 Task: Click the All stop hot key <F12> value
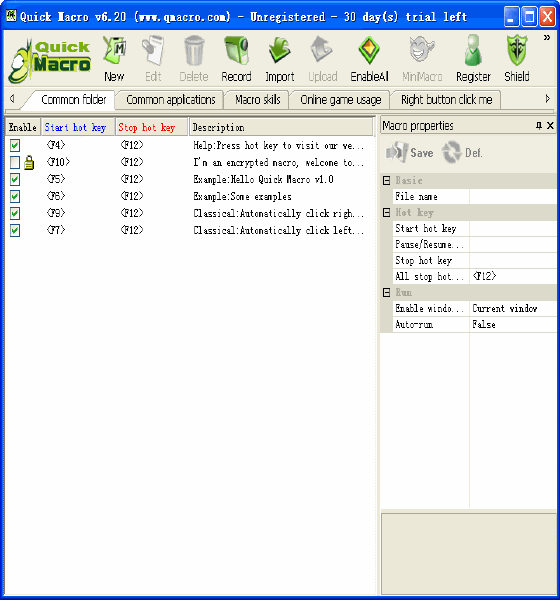pyautogui.click(x=513, y=276)
